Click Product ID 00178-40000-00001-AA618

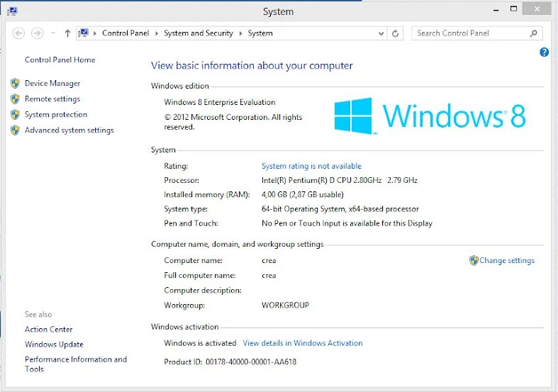click(x=230, y=362)
